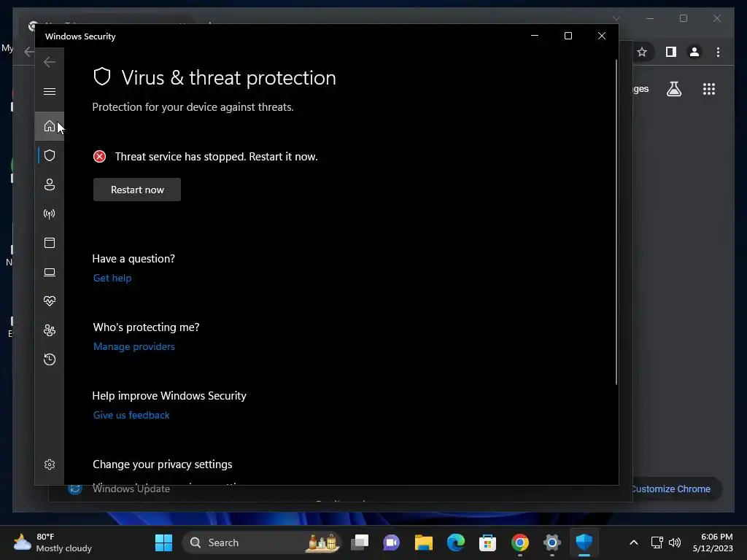Open the Labs flask icon in Chrome
Viewport: 747px width, 560px height.
[x=673, y=89]
